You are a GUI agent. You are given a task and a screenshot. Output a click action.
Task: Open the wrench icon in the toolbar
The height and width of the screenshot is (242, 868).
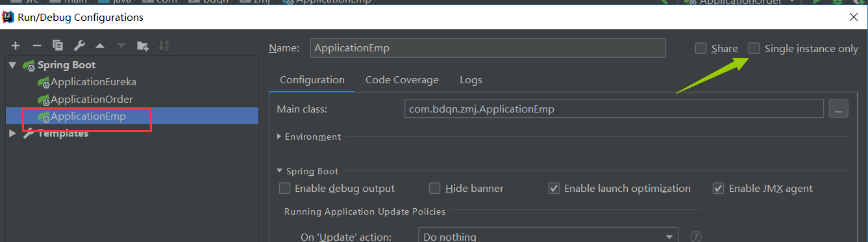click(x=79, y=46)
